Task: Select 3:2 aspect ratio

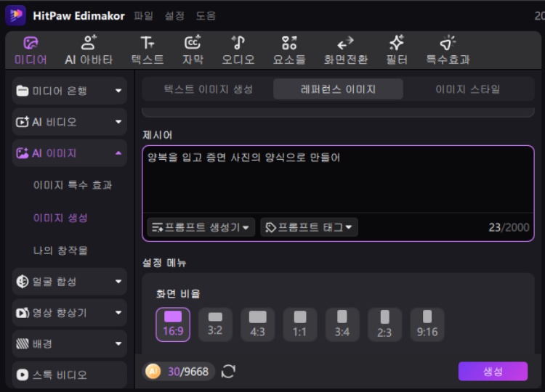Action: [x=215, y=324]
